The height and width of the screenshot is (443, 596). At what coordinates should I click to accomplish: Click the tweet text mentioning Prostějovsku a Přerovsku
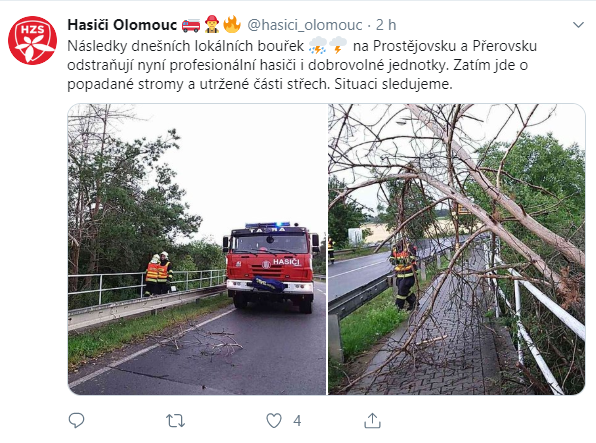click(x=455, y=46)
